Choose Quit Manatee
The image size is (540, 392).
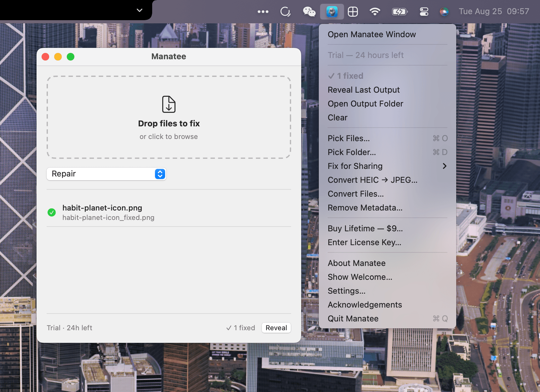tap(388, 319)
